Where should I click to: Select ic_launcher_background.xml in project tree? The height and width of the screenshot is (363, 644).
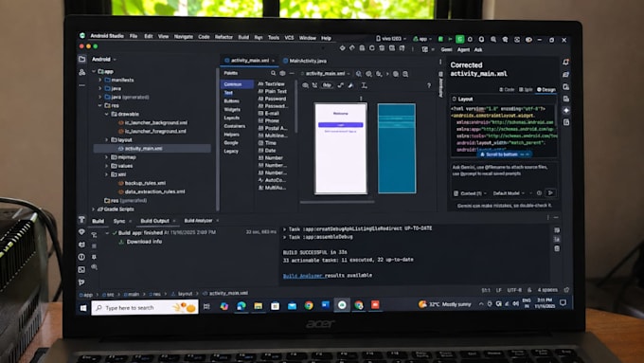click(x=155, y=122)
